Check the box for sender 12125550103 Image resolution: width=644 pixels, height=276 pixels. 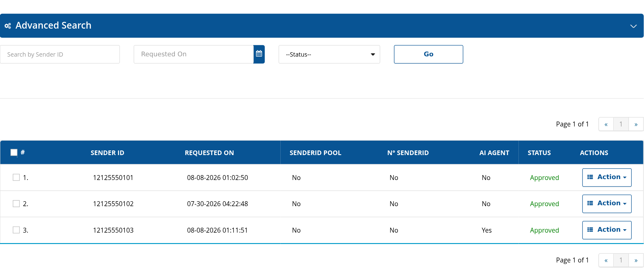click(16, 230)
